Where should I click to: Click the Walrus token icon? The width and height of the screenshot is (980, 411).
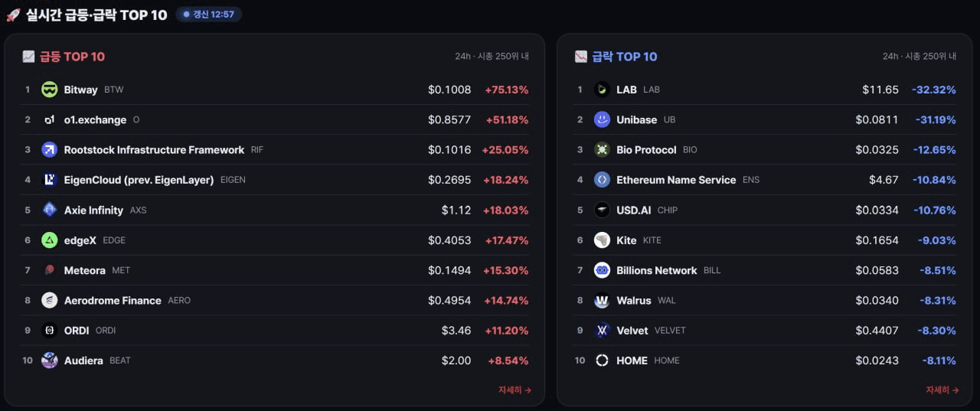click(x=603, y=301)
